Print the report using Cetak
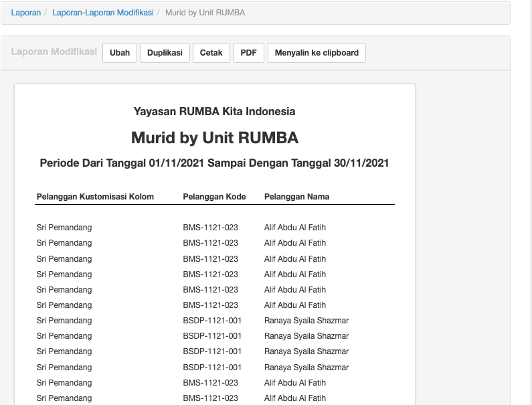The height and width of the screenshot is (405, 532). click(x=211, y=53)
